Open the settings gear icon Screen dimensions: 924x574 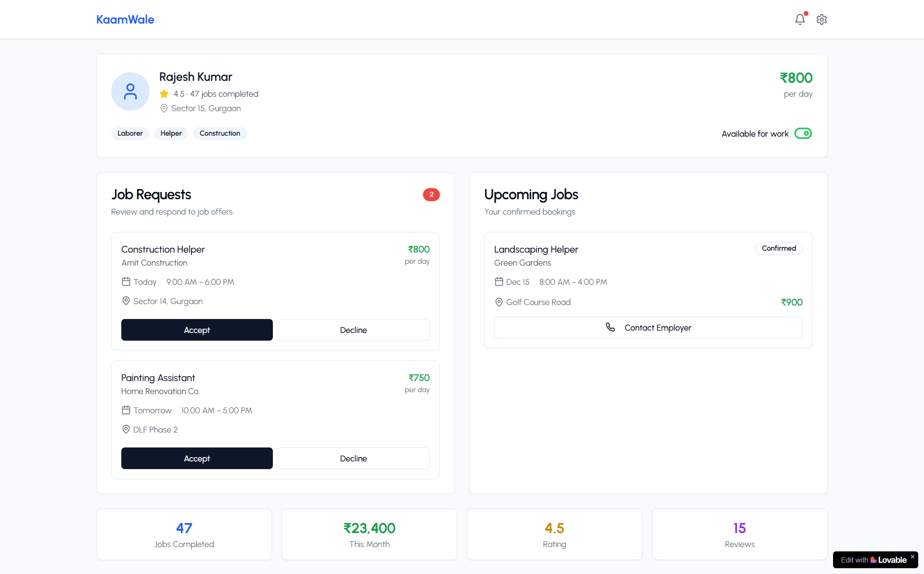pos(821,19)
